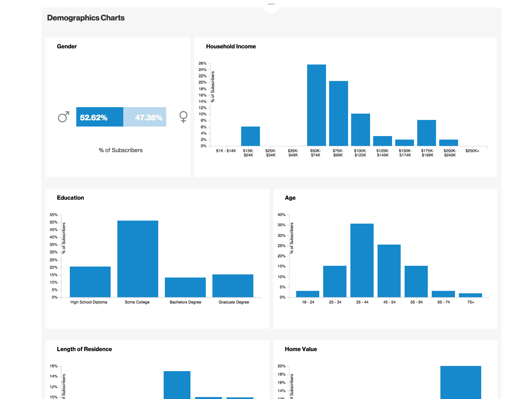Select the $50K-$74K income bar
532x399 pixels.
tap(316, 105)
